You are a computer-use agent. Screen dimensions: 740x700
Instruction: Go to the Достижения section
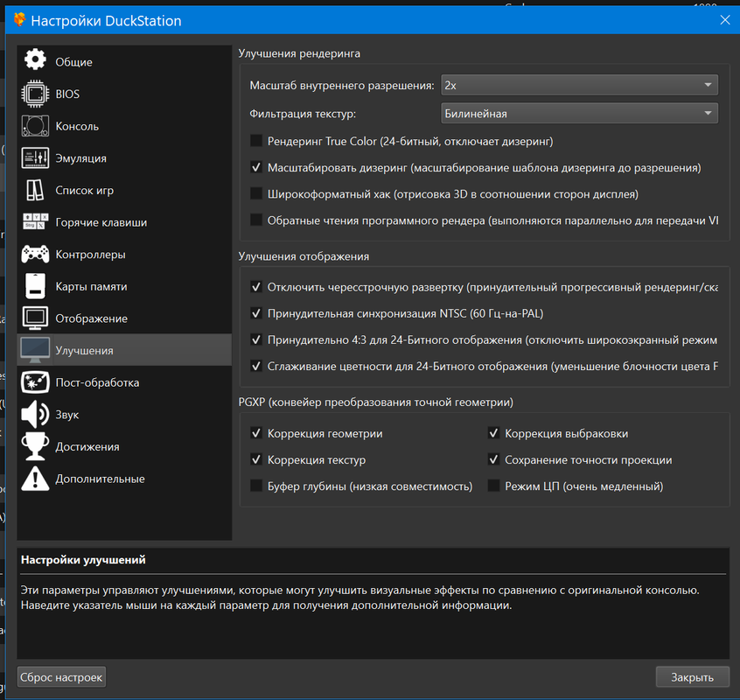pos(124,447)
